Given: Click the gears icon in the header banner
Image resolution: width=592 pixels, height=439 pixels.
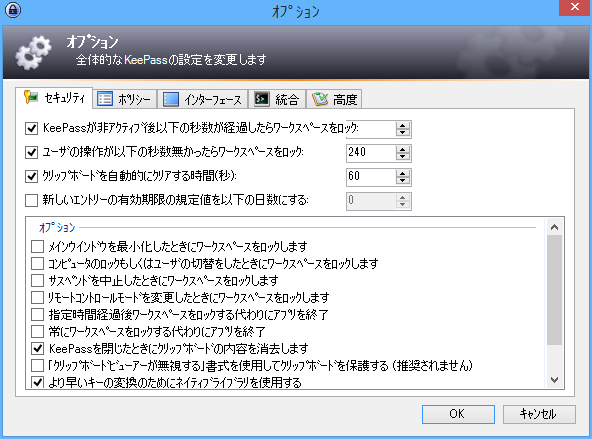Looking at the screenshot, I should click(x=33, y=52).
